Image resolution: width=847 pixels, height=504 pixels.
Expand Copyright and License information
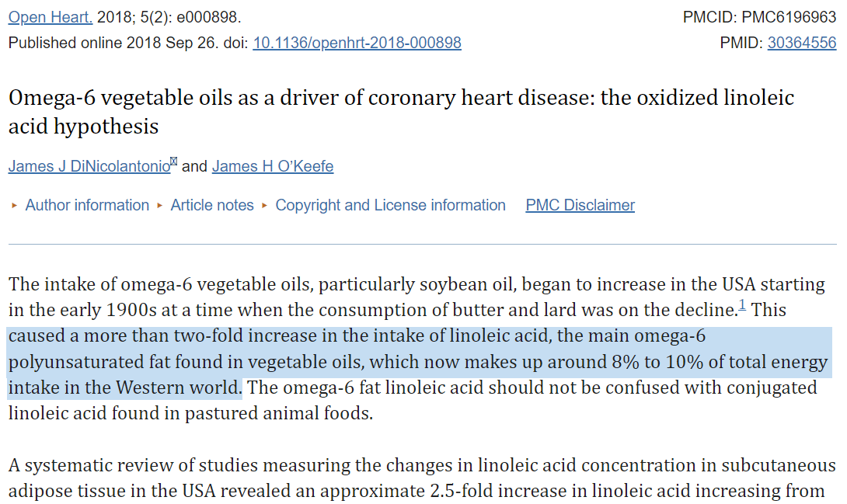coord(390,205)
